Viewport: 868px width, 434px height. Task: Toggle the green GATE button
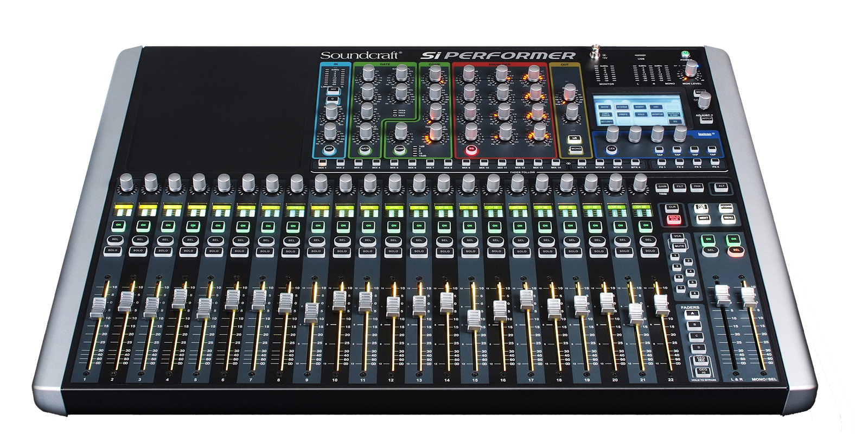click(x=365, y=148)
